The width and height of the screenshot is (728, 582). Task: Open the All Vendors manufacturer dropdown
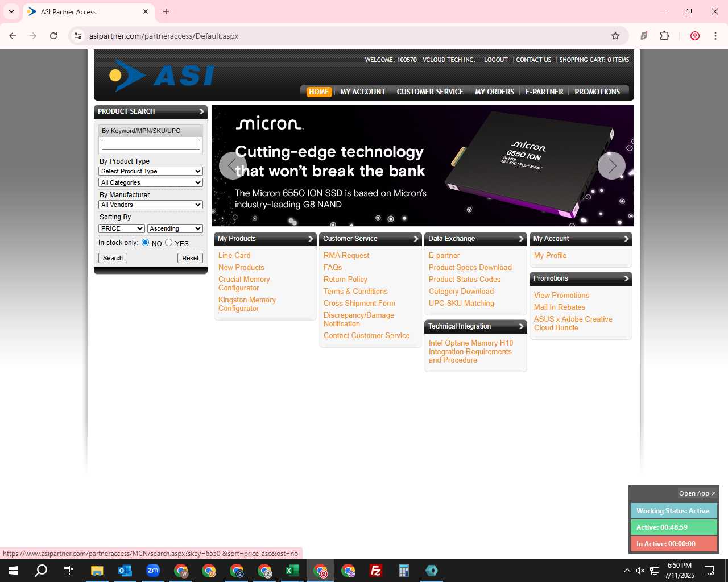click(151, 205)
